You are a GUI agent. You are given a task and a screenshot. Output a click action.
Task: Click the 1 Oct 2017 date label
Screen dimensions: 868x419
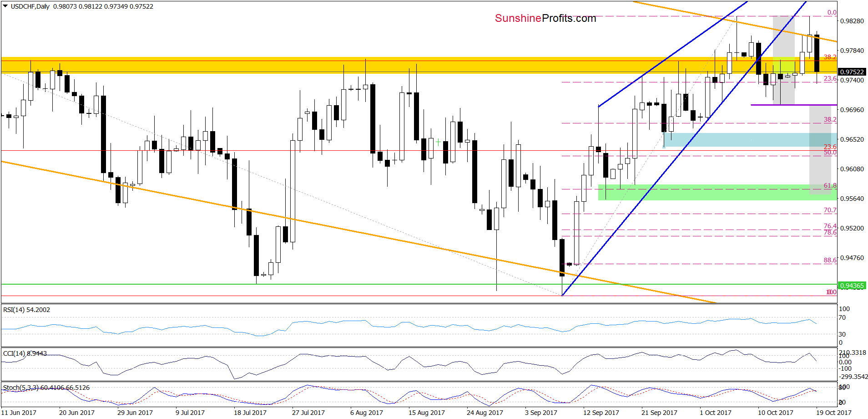pyautogui.click(x=716, y=413)
